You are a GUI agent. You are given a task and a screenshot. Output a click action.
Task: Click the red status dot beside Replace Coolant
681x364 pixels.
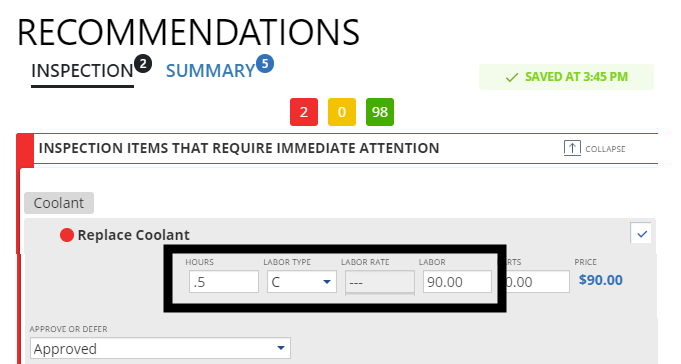point(67,235)
